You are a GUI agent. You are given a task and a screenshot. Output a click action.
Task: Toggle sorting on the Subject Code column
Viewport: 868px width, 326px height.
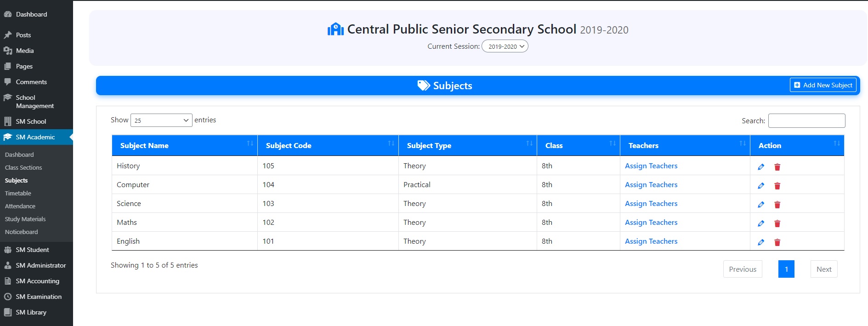328,145
